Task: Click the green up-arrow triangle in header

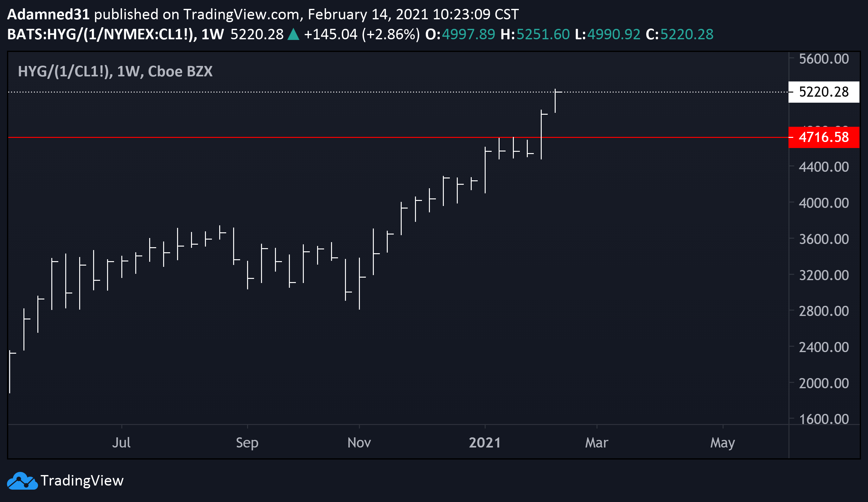Action: pos(293,35)
